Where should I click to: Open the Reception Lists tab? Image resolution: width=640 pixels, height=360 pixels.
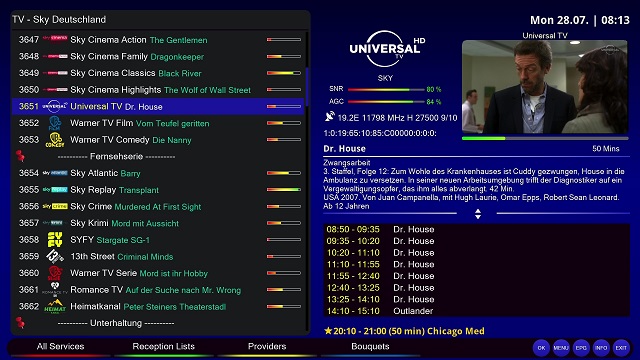(x=163, y=347)
